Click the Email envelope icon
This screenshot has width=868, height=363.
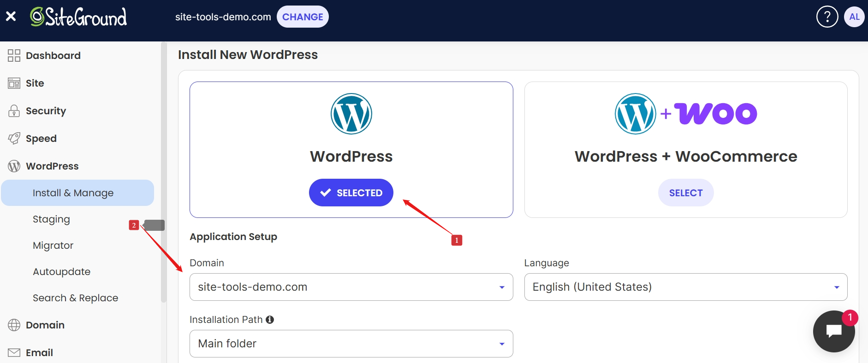point(14,352)
